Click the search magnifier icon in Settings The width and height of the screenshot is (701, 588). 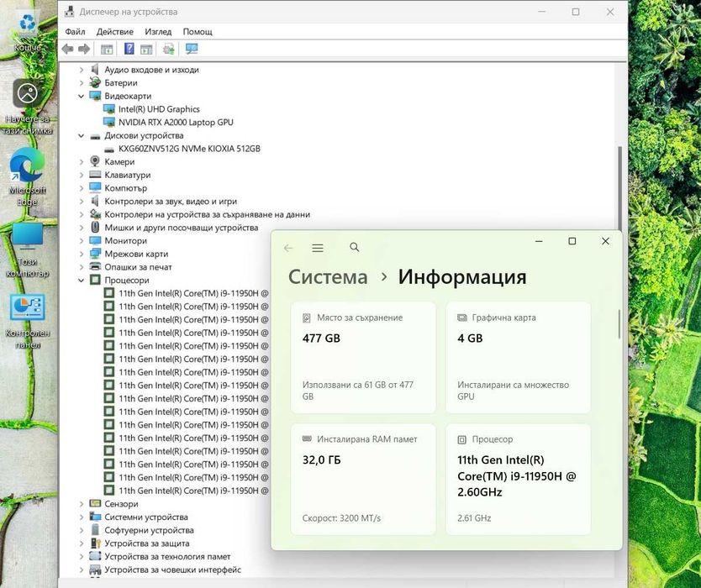coord(355,247)
